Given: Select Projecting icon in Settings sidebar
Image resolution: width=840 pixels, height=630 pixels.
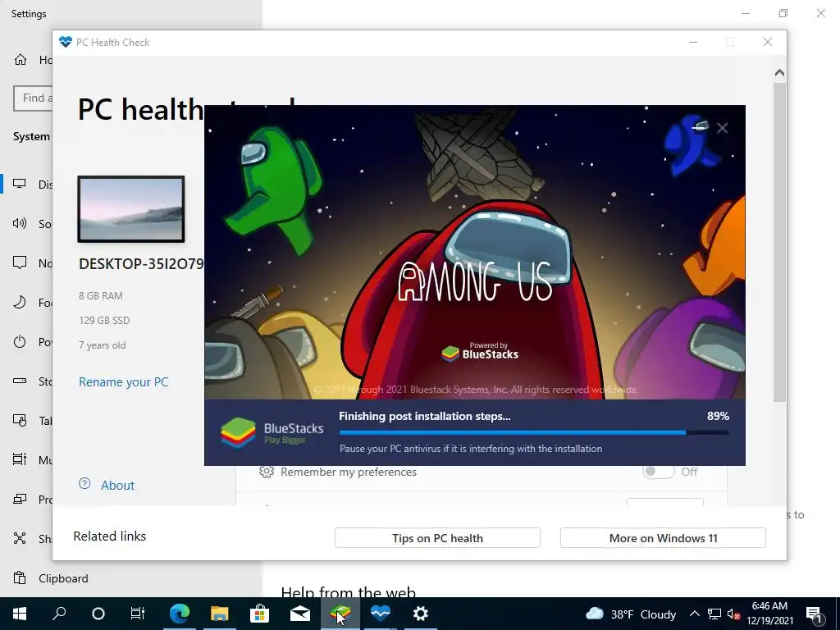Looking at the screenshot, I should (20, 499).
